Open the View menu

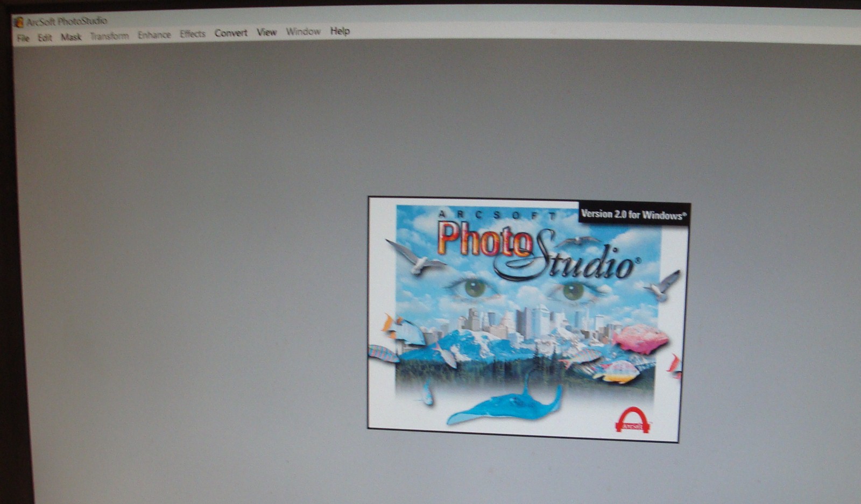[266, 32]
